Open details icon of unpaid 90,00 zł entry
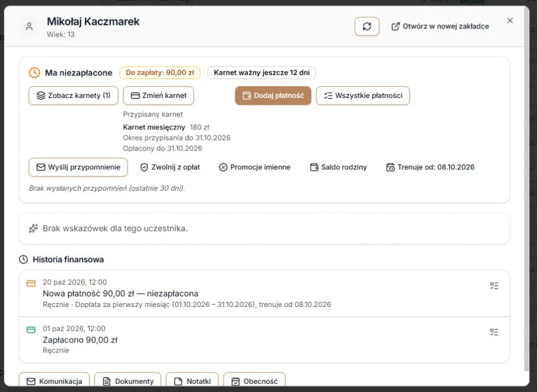 click(494, 286)
